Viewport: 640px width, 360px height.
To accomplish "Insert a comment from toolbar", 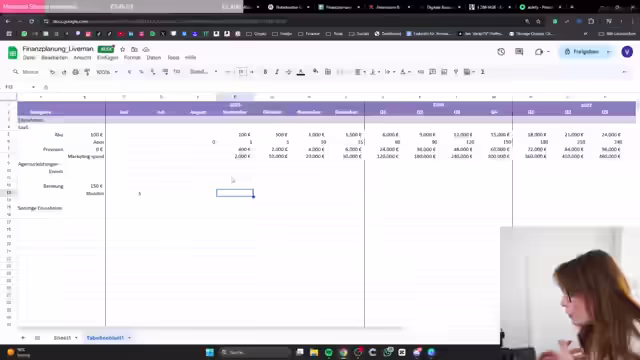I will (432, 72).
